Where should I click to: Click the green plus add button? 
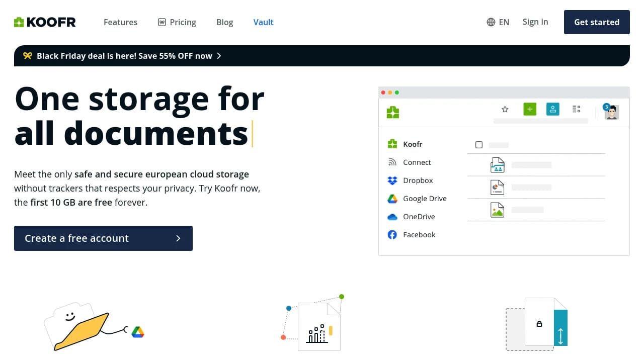pyautogui.click(x=530, y=109)
